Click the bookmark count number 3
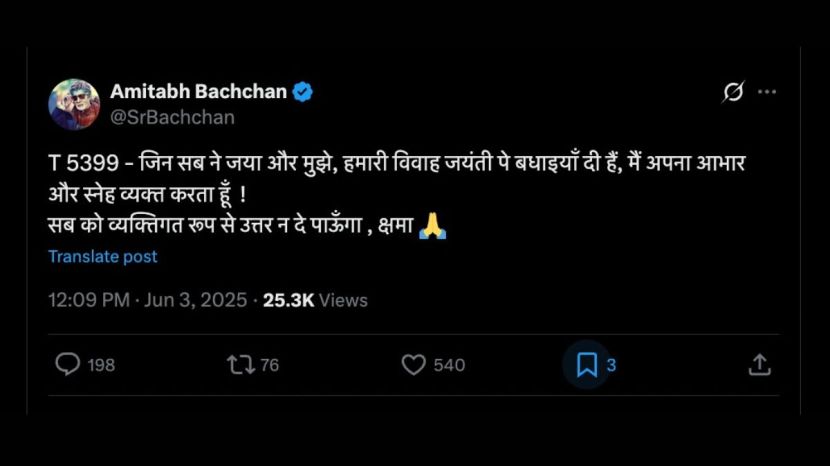The width and height of the screenshot is (830, 466). (x=611, y=365)
